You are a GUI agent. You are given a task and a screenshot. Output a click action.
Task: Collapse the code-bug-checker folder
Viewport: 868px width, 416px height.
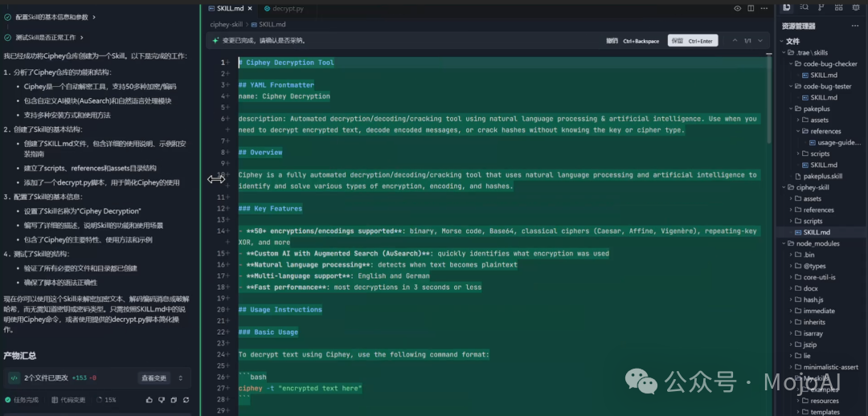(792, 63)
